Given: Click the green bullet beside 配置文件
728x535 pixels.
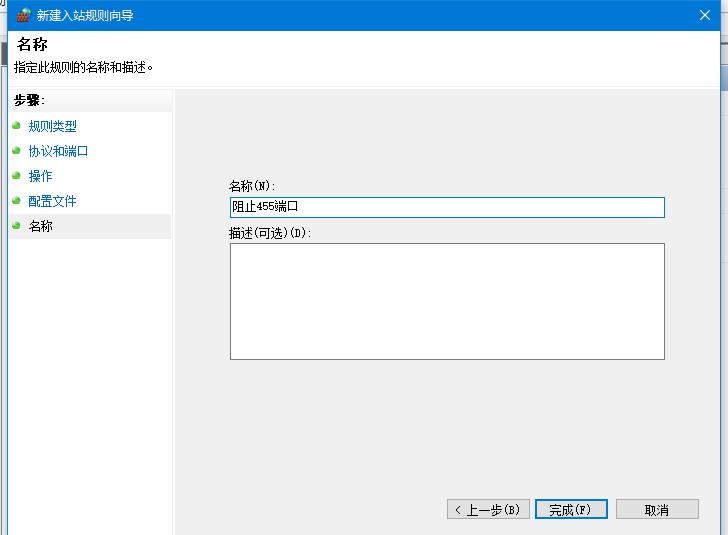Looking at the screenshot, I should click(x=16, y=201).
